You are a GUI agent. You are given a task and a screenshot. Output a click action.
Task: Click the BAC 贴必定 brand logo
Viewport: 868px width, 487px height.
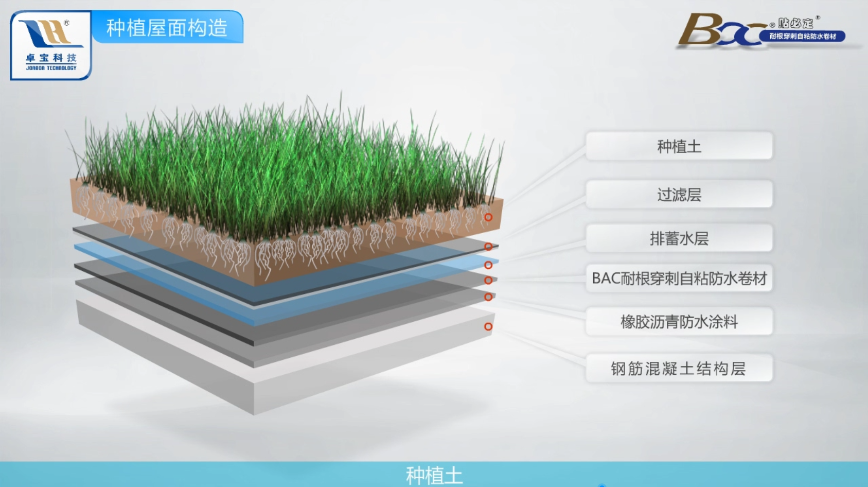[761, 31]
